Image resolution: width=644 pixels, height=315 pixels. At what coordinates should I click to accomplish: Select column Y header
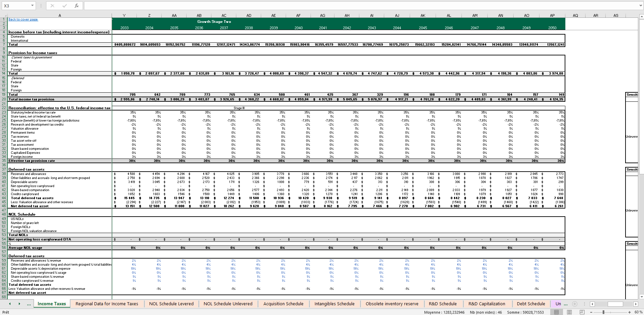click(x=124, y=15)
